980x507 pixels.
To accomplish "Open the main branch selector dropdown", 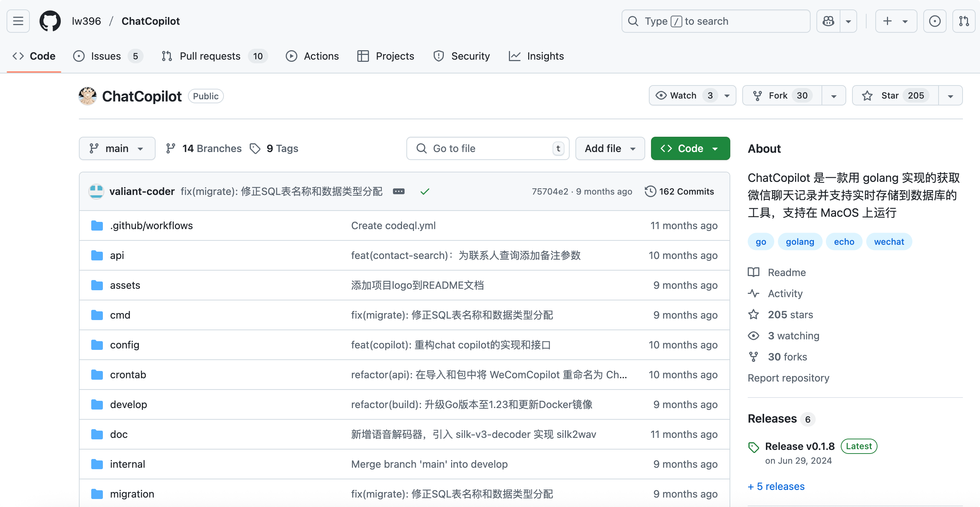I will (117, 148).
